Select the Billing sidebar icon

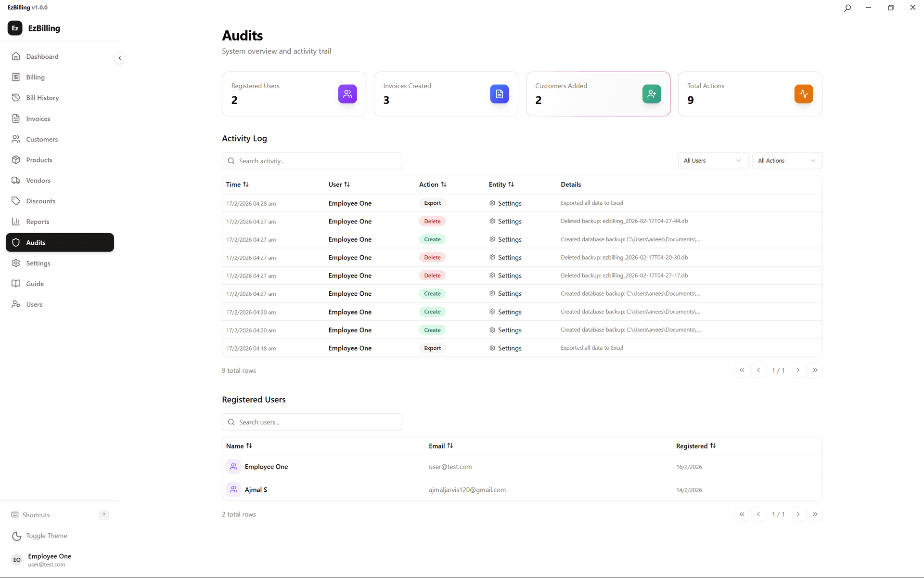point(16,77)
